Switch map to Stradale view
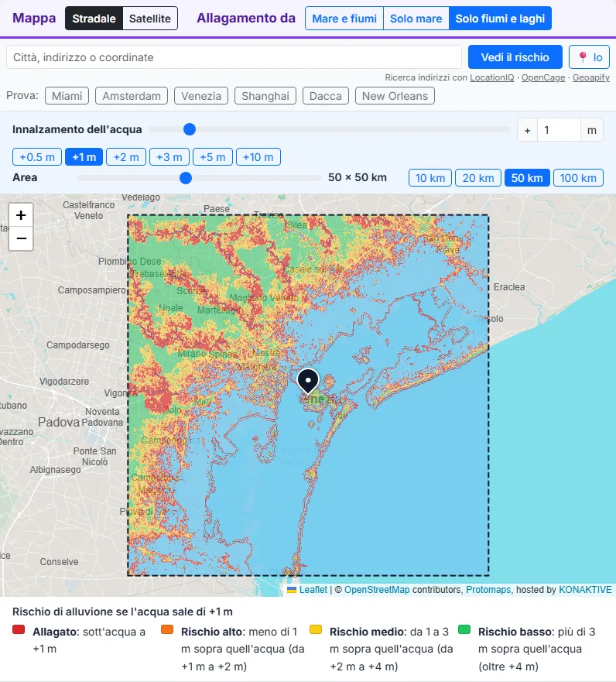This screenshot has height=682, width=616. 94,19
